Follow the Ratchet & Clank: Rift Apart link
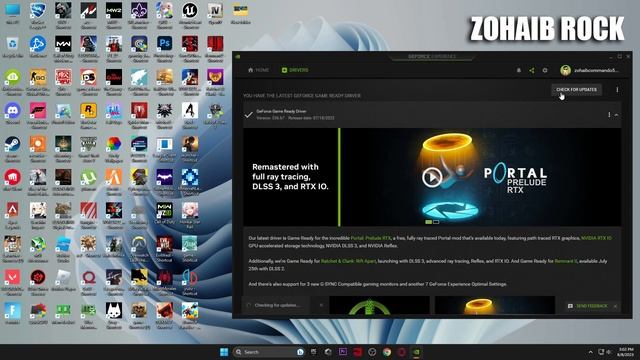 click(x=348, y=261)
